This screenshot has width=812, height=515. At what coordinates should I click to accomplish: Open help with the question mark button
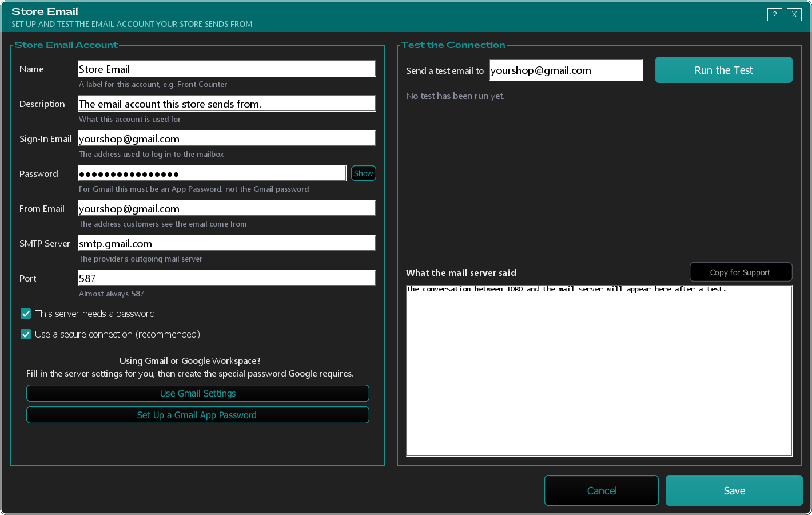tap(774, 15)
